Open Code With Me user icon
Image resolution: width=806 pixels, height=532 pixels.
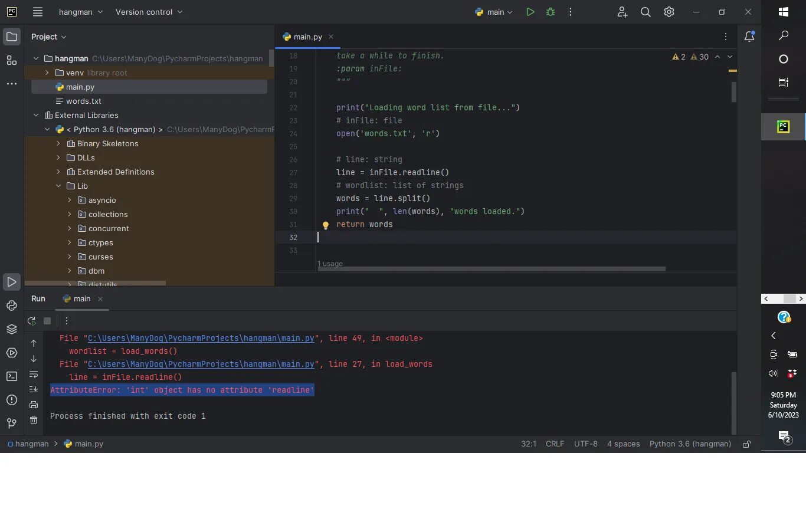coord(622,12)
